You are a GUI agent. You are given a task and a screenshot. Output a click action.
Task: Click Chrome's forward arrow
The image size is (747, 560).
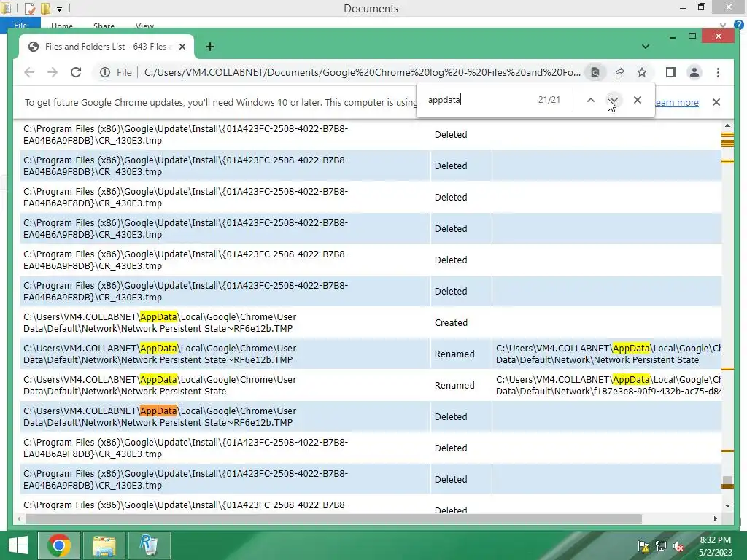click(x=53, y=72)
